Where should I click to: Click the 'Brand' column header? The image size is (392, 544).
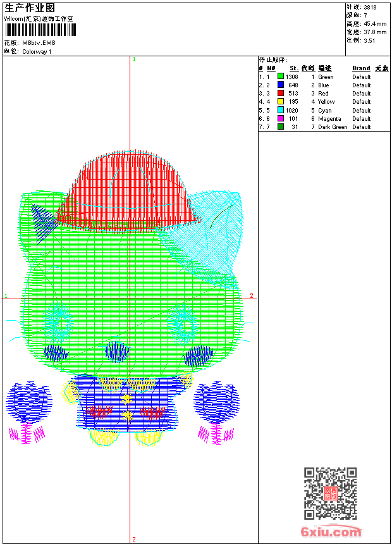pyautogui.click(x=361, y=68)
